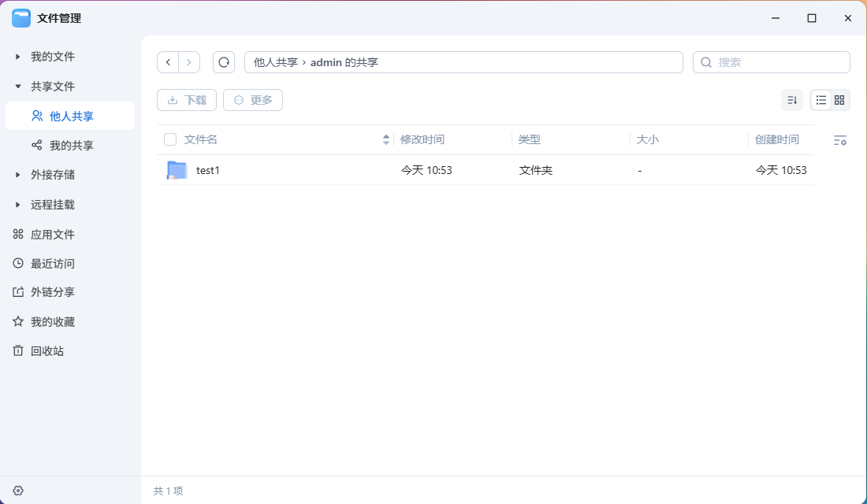Sort by 大小 column header

coord(647,140)
